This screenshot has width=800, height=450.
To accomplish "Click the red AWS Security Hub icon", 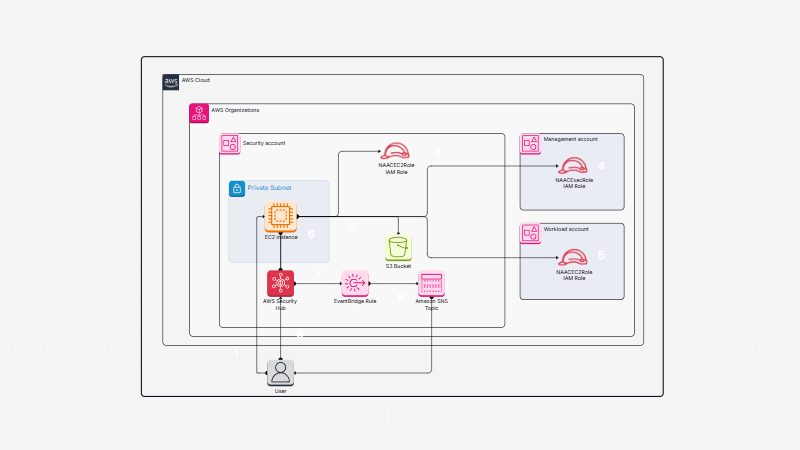I will (x=281, y=284).
